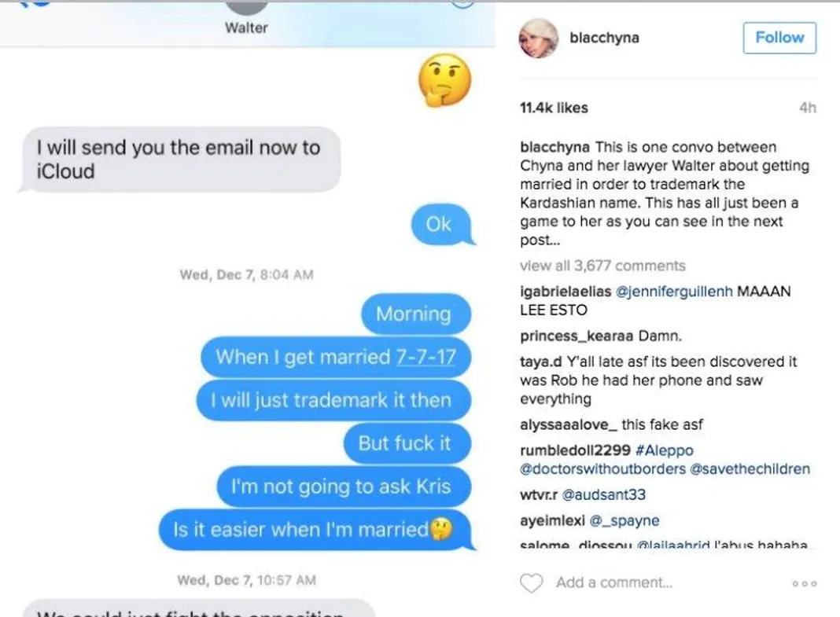The image size is (840, 617).
Task: Open the @audsant33 mention
Action: pyautogui.click(x=604, y=494)
